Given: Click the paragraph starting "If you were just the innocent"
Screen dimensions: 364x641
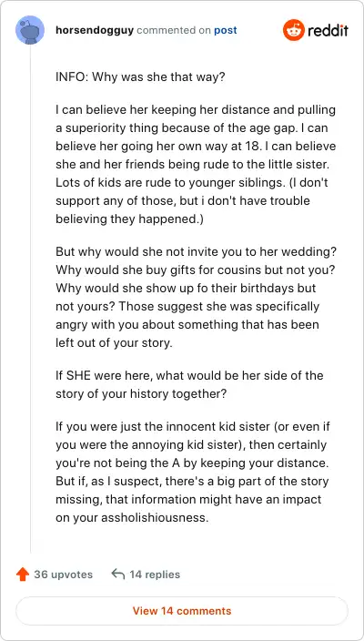Looking at the screenshot, I should coord(193,473).
